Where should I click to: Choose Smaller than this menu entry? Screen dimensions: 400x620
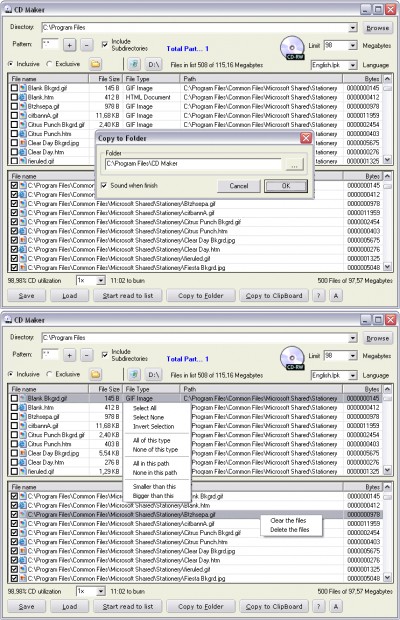pyautogui.click(x=157, y=486)
